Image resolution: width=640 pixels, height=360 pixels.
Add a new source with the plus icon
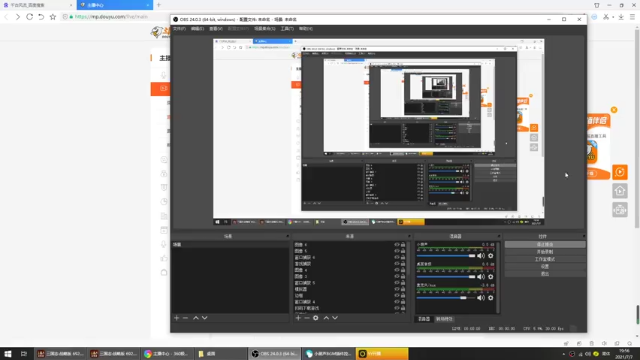[298, 318]
